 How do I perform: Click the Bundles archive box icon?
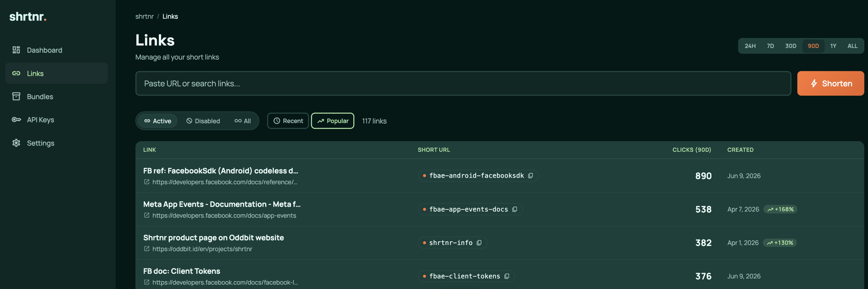[16, 97]
